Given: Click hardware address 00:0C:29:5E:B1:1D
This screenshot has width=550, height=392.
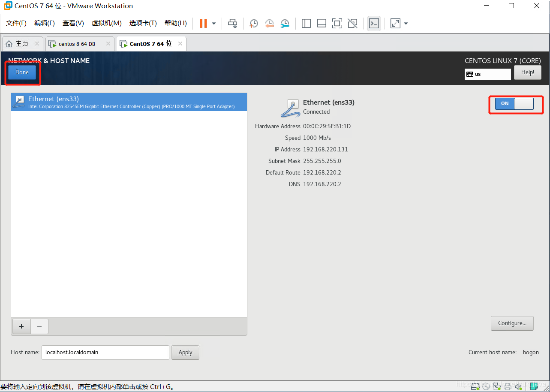Looking at the screenshot, I should click(x=327, y=126).
